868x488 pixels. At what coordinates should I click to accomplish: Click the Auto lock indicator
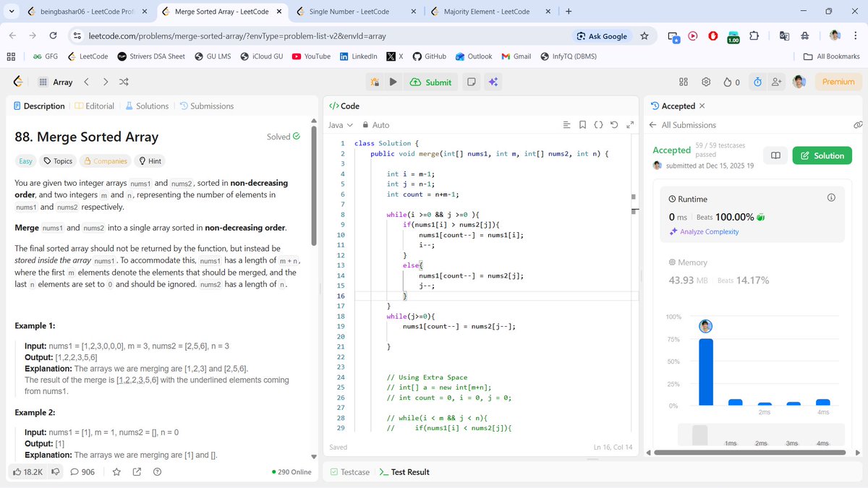click(x=375, y=125)
